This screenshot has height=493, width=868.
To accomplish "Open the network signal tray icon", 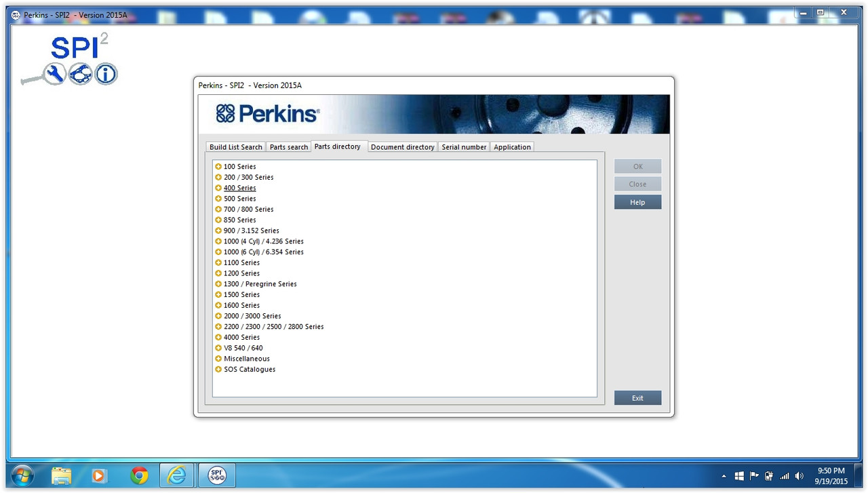I will [x=784, y=476].
